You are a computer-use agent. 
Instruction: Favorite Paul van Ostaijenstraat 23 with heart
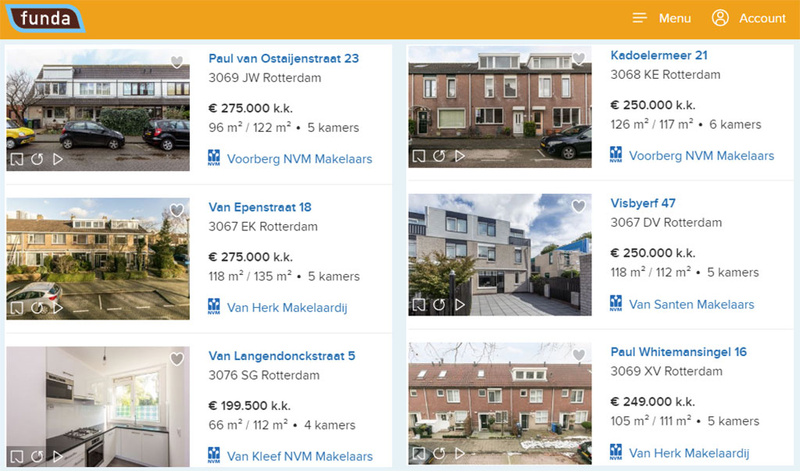point(177,62)
